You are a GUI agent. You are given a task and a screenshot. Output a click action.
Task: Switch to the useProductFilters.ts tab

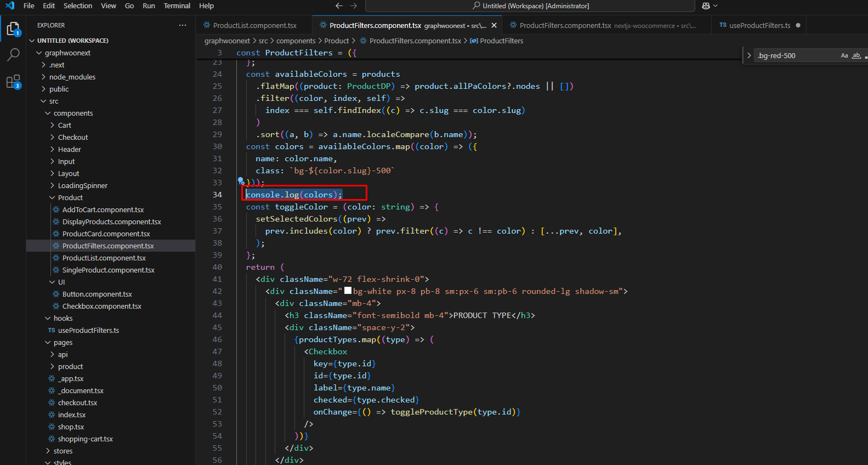tap(759, 25)
